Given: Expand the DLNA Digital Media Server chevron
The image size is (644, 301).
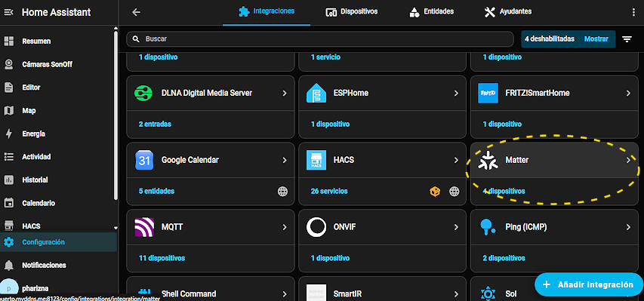Looking at the screenshot, I should [284, 94].
